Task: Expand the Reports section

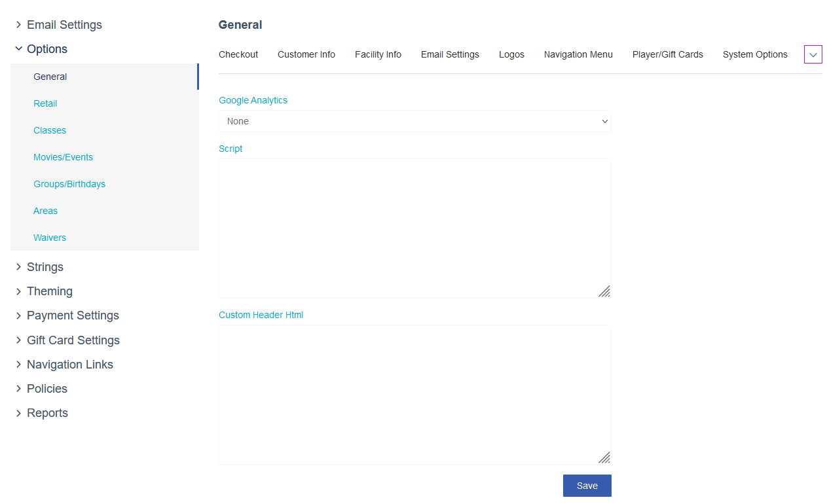Action: coord(42,413)
